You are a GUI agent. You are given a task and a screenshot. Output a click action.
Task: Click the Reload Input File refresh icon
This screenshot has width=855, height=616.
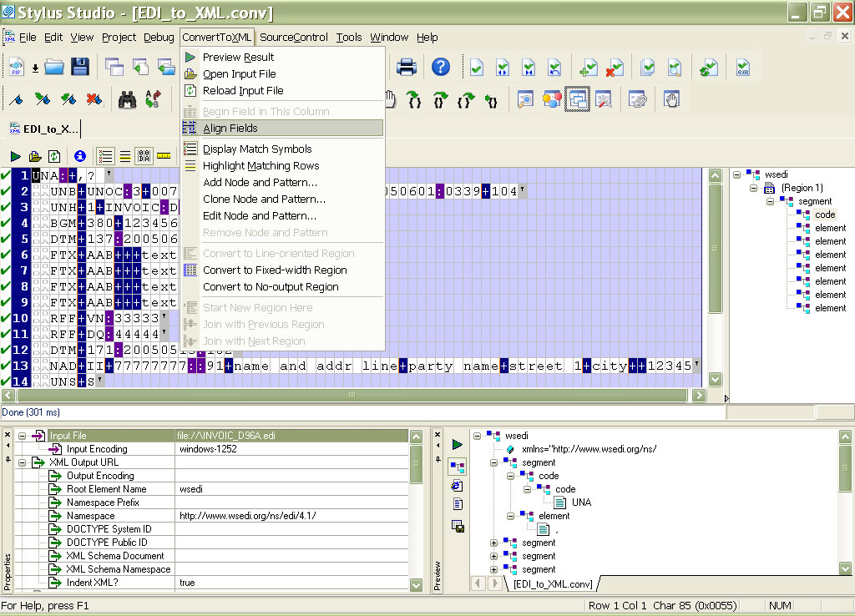[190, 90]
